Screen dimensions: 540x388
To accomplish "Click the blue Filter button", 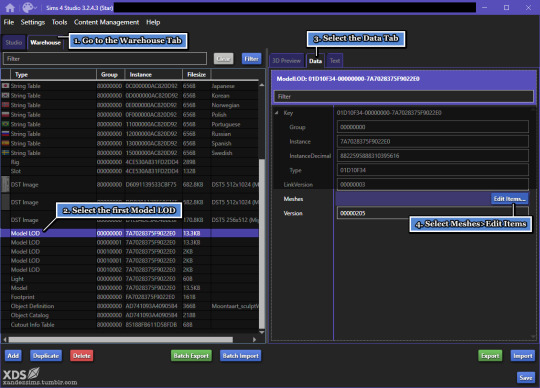I will (x=251, y=59).
